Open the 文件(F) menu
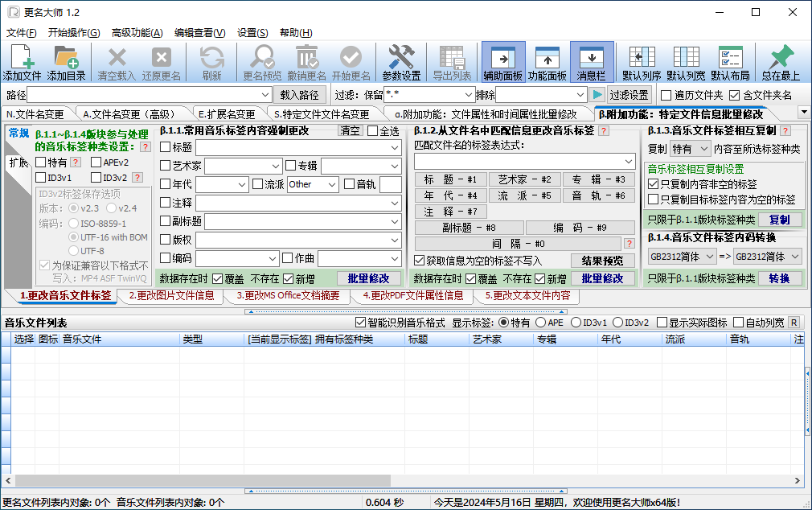The image size is (812, 510). click(21, 33)
